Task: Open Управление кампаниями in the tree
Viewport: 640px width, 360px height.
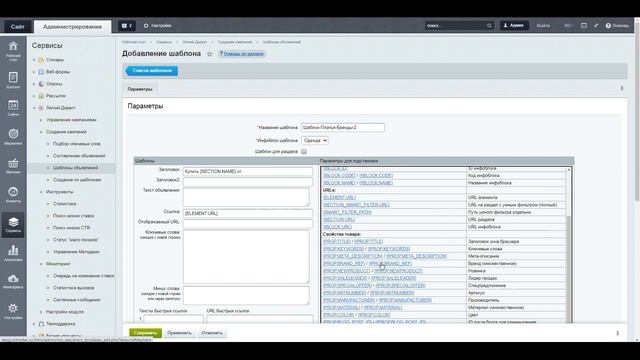Action: (71, 120)
